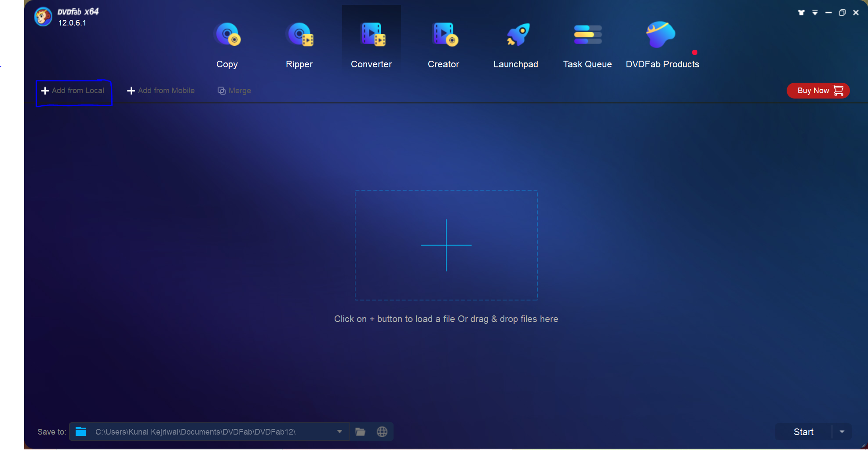Viewport: 868px width, 450px height.
Task: Open the Start button dropdown arrow
Action: tap(843, 432)
